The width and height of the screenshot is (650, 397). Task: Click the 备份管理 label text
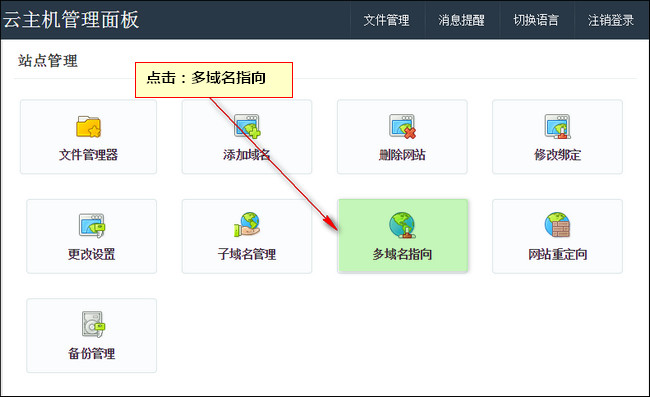(92, 353)
